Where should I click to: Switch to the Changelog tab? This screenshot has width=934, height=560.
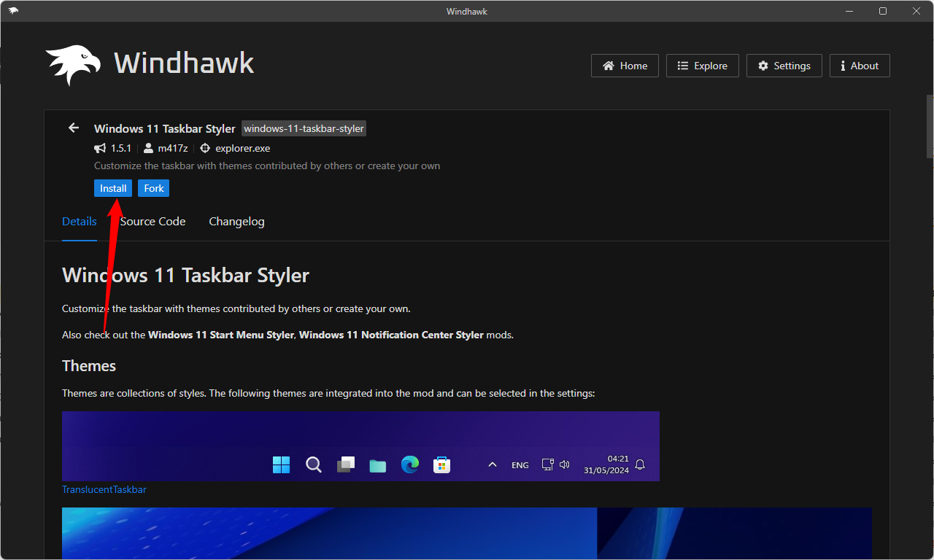coord(236,221)
